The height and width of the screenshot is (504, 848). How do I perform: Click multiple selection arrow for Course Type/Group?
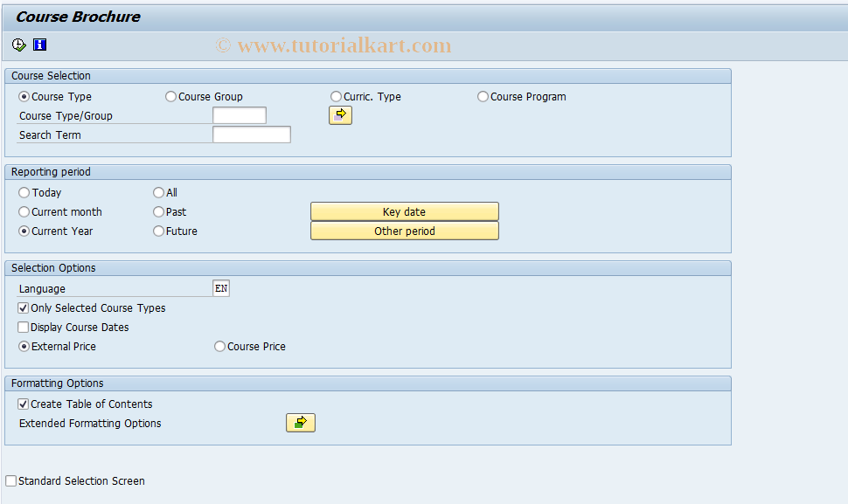tap(340, 115)
